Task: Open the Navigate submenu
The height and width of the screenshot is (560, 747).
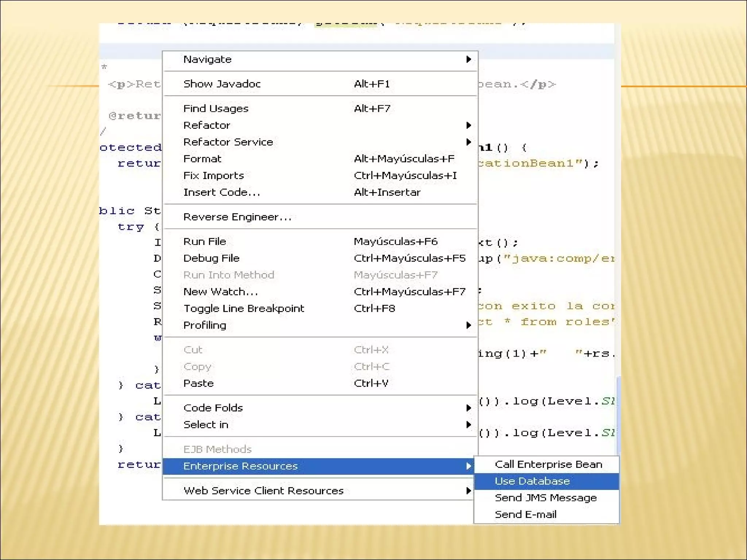Action: pyautogui.click(x=207, y=59)
